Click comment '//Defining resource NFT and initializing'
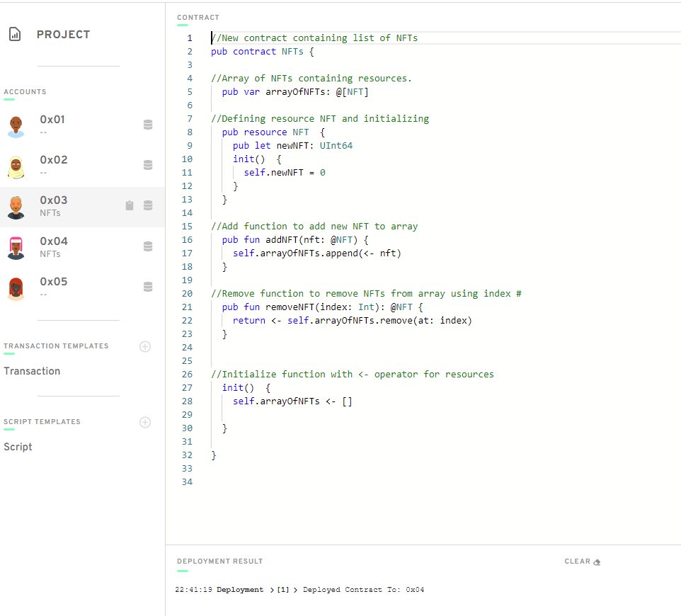681x616 pixels. pos(320,119)
